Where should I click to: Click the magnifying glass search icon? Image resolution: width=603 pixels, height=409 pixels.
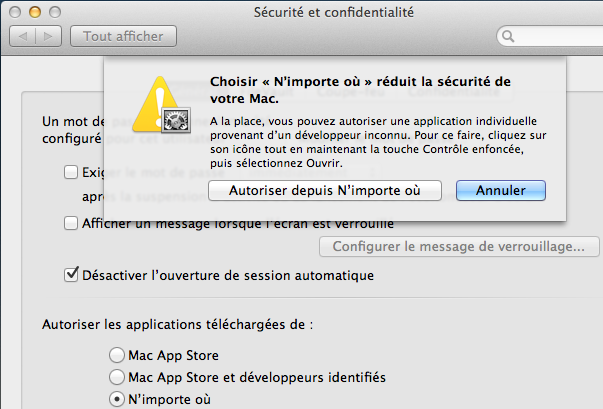coord(511,37)
